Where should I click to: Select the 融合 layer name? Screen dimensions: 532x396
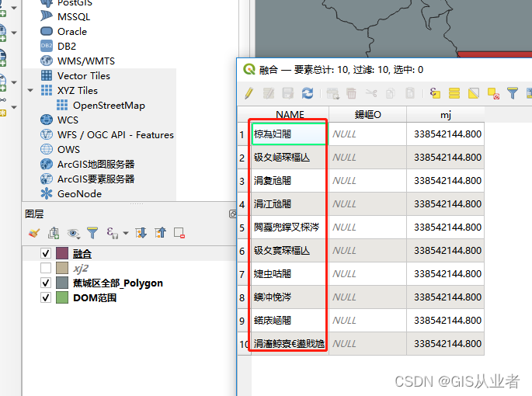pyautogui.click(x=82, y=254)
